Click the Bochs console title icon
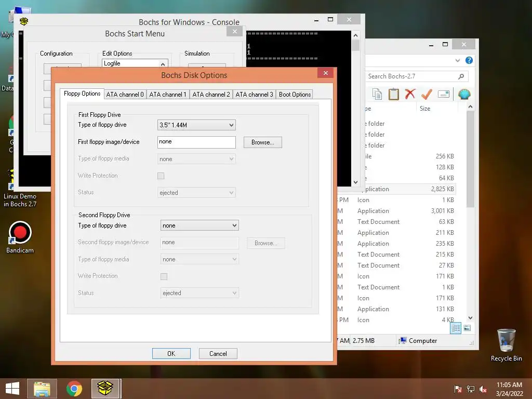532x399 pixels. coord(24,21)
